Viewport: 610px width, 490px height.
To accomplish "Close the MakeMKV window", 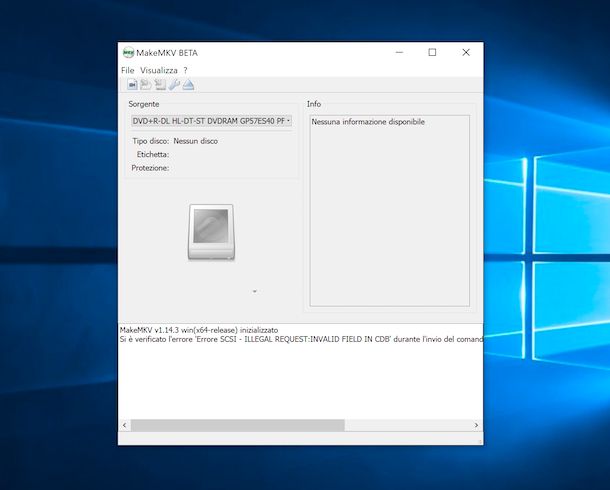I will (x=466, y=52).
